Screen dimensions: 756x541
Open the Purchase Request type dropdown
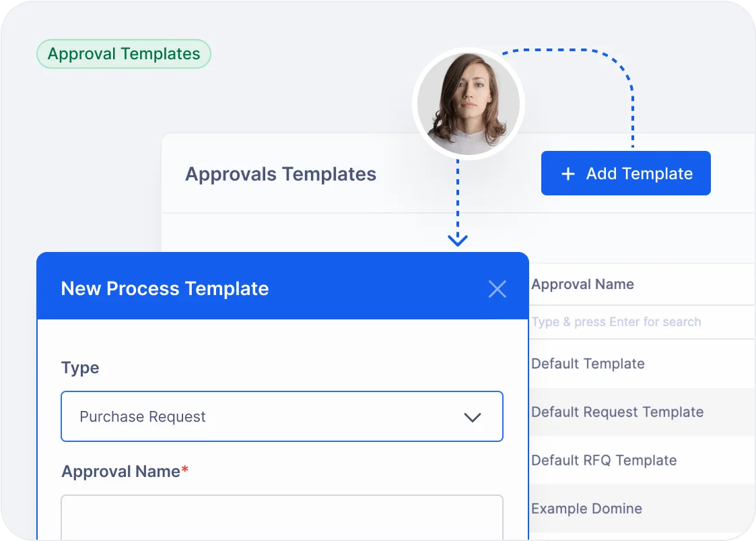(282, 416)
